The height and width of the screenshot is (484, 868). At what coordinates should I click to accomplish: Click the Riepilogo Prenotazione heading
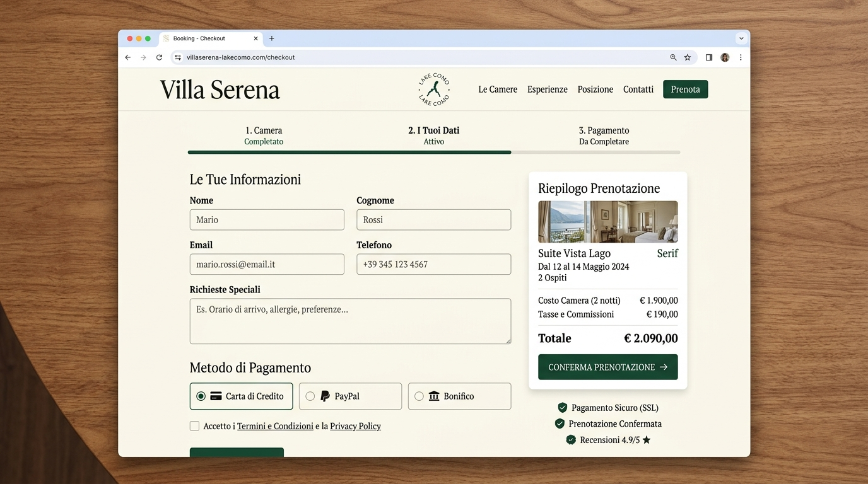coord(599,188)
